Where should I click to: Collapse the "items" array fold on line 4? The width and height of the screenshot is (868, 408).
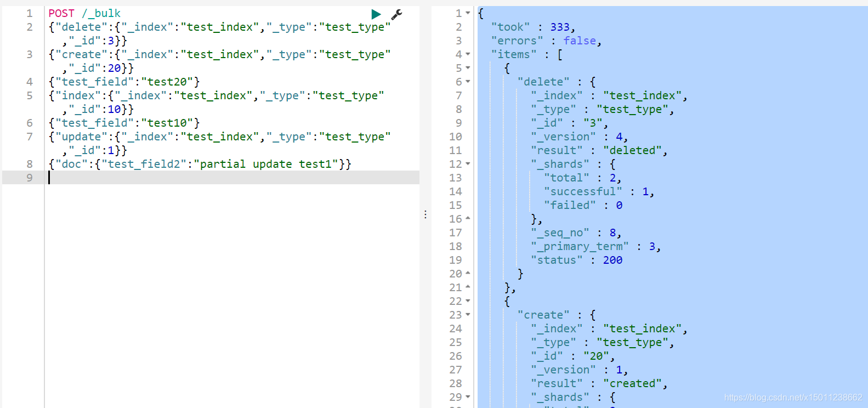coord(468,54)
